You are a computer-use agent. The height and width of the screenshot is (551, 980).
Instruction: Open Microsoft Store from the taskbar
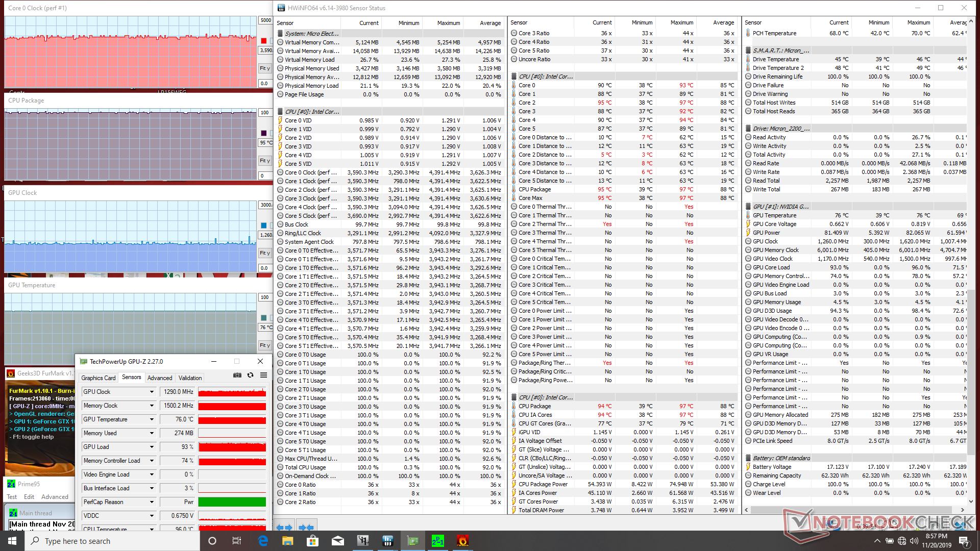[312, 541]
